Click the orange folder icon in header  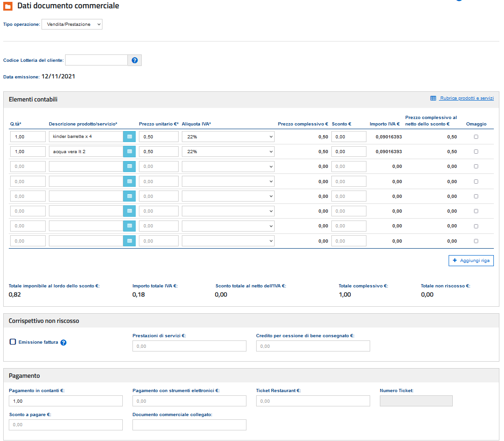(8, 6)
